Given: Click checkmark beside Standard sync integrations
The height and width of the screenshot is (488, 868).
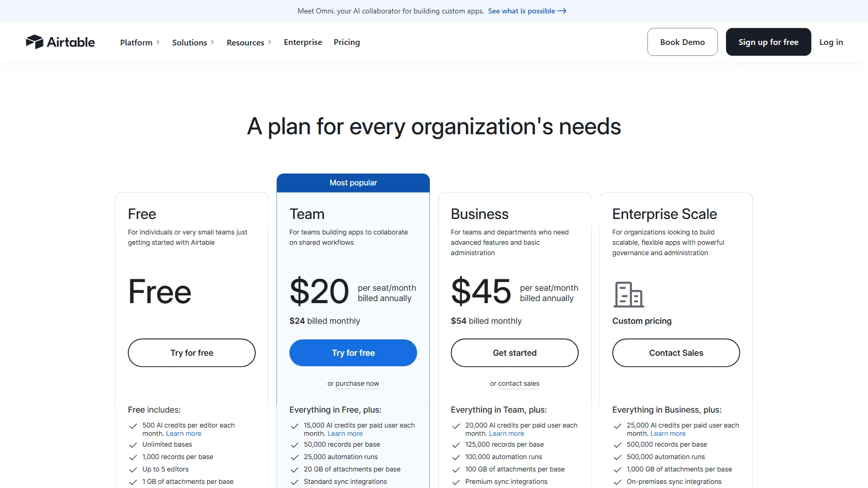Looking at the screenshot, I should tap(295, 482).
